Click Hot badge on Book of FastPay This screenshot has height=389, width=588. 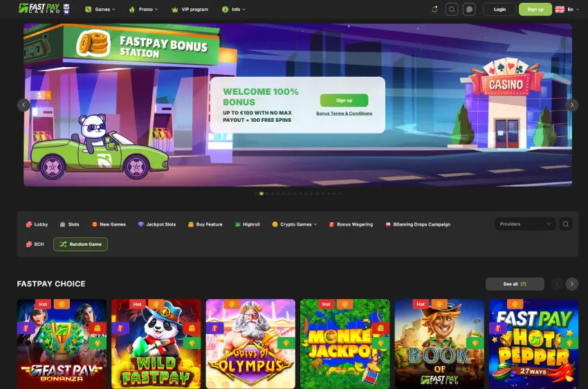pos(421,305)
